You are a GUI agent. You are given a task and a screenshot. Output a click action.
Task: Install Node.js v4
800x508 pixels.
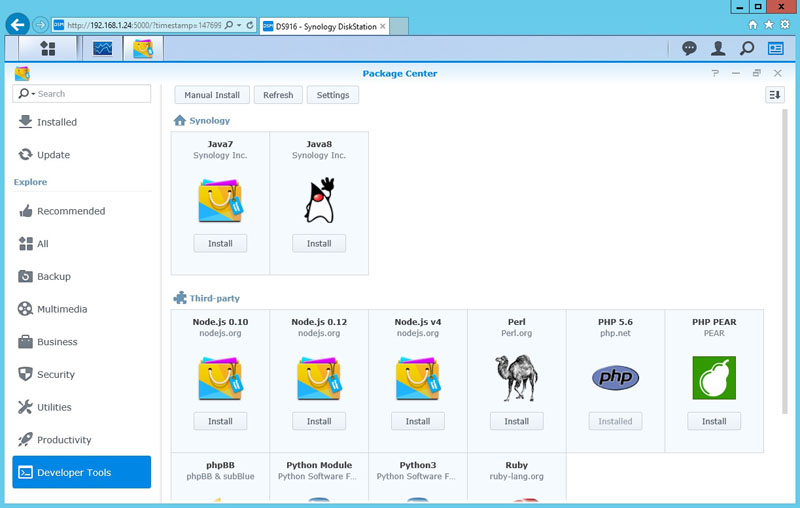coord(418,421)
